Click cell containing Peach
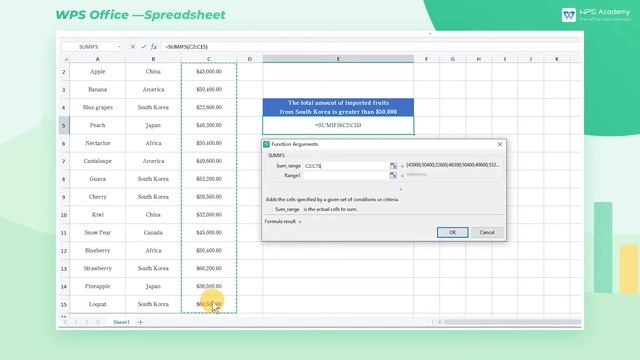Image resolution: width=640 pixels, height=360 pixels. 98,125
